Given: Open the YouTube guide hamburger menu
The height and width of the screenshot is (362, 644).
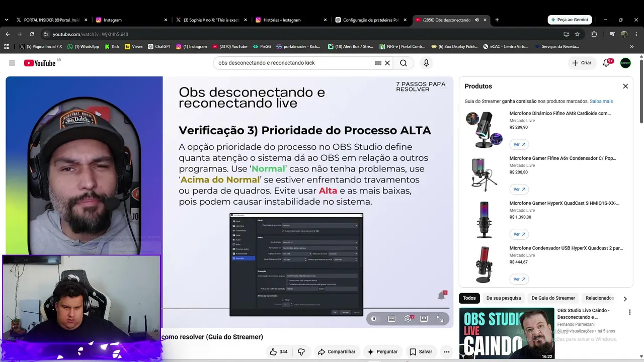Looking at the screenshot, I should (x=12, y=63).
